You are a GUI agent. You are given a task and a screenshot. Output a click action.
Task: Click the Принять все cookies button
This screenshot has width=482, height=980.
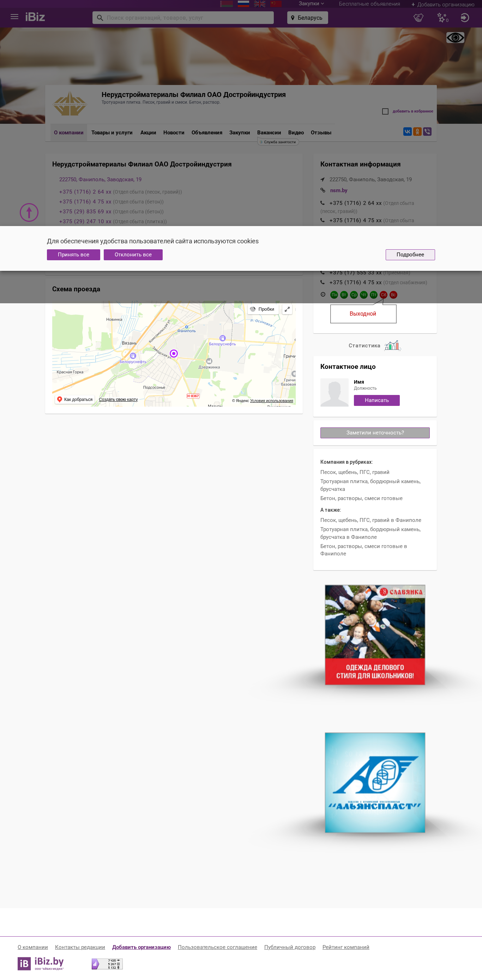(x=73, y=255)
